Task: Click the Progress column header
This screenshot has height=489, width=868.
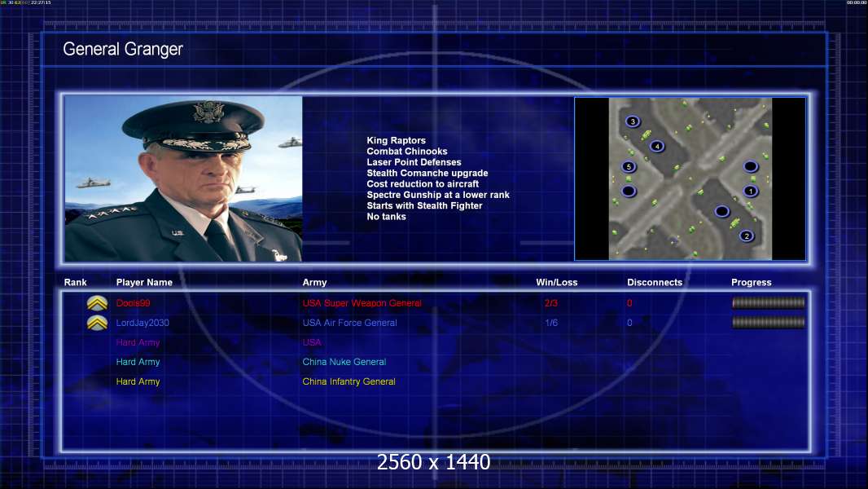Action: 752,283
